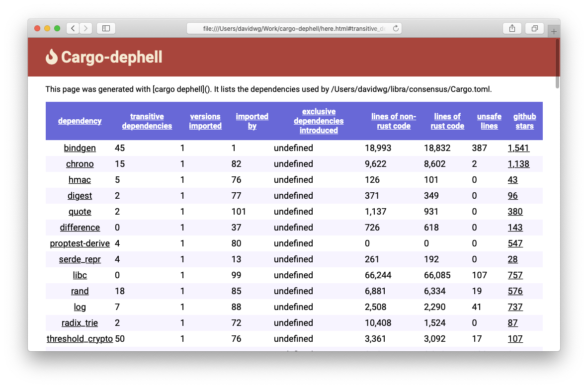
Task: Click the Cargo-dephell flame logo
Action: [x=51, y=57]
